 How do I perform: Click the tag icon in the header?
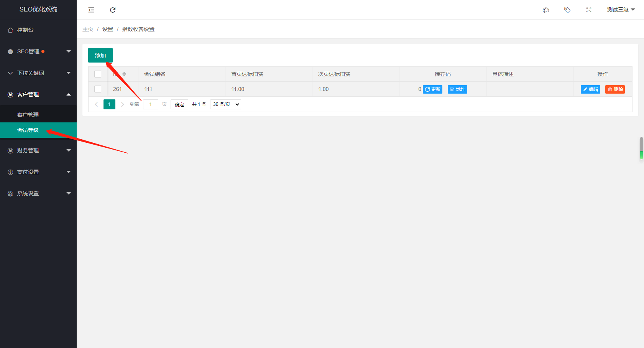[x=567, y=10]
